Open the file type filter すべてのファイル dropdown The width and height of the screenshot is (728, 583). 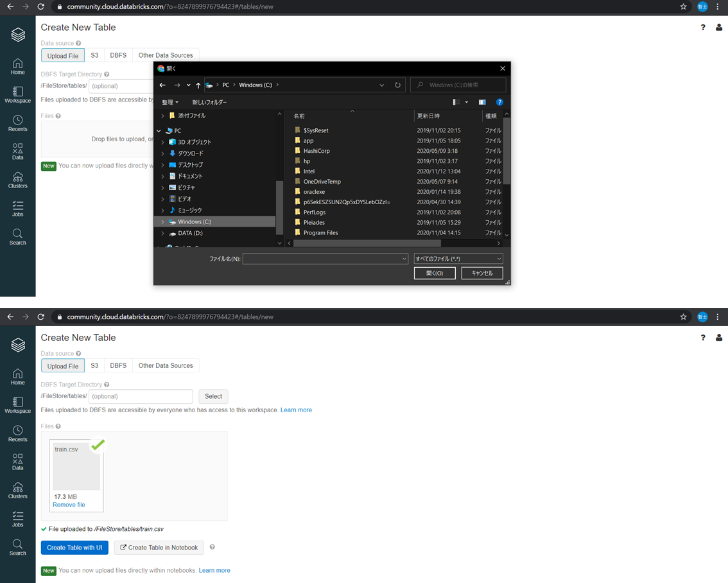[x=458, y=259]
